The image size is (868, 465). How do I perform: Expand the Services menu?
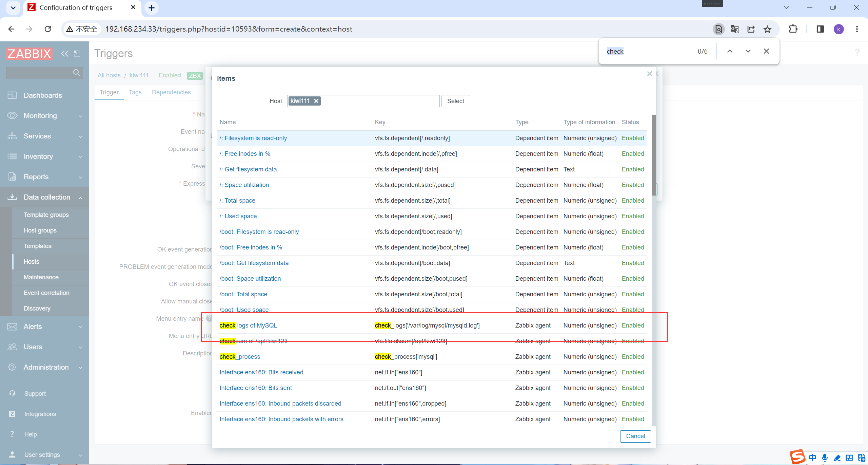[x=44, y=136]
